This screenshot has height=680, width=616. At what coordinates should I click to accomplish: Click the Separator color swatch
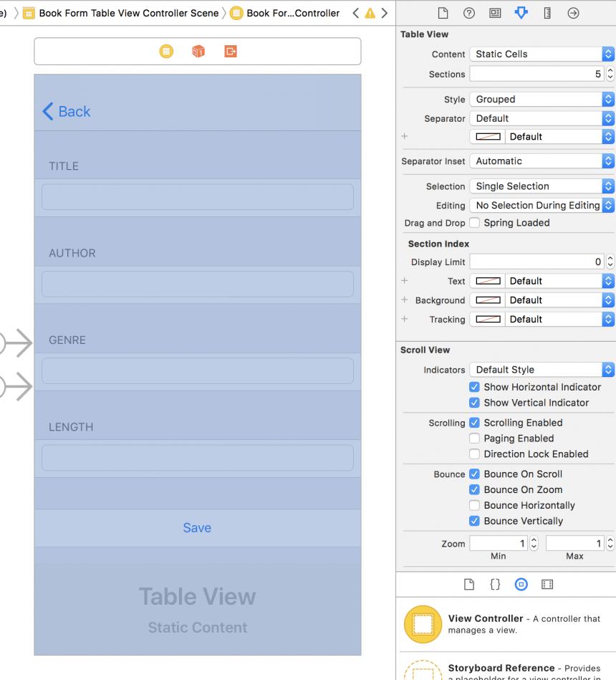click(489, 137)
